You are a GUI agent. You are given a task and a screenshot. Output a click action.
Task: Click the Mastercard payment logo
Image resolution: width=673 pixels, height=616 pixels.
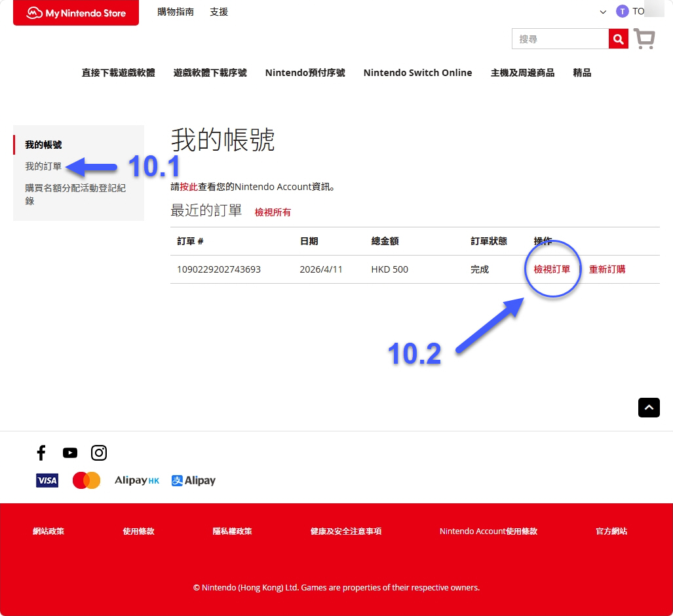pos(86,480)
